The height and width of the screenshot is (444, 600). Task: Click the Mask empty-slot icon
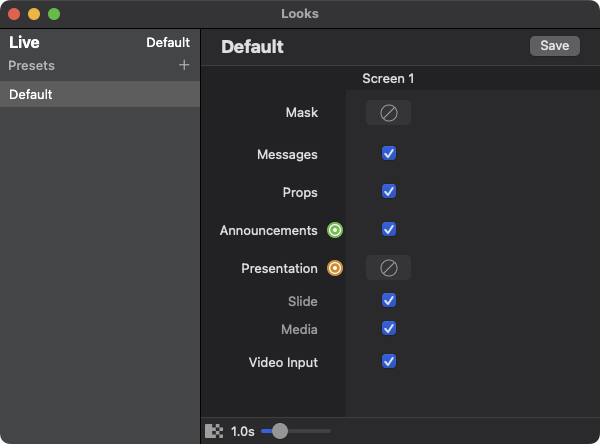pyautogui.click(x=388, y=113)
